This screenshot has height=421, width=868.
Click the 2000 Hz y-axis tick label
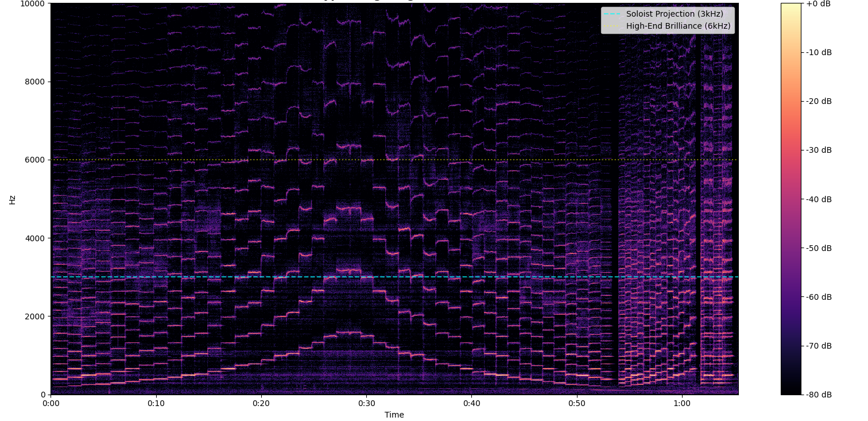coord(36,316)
